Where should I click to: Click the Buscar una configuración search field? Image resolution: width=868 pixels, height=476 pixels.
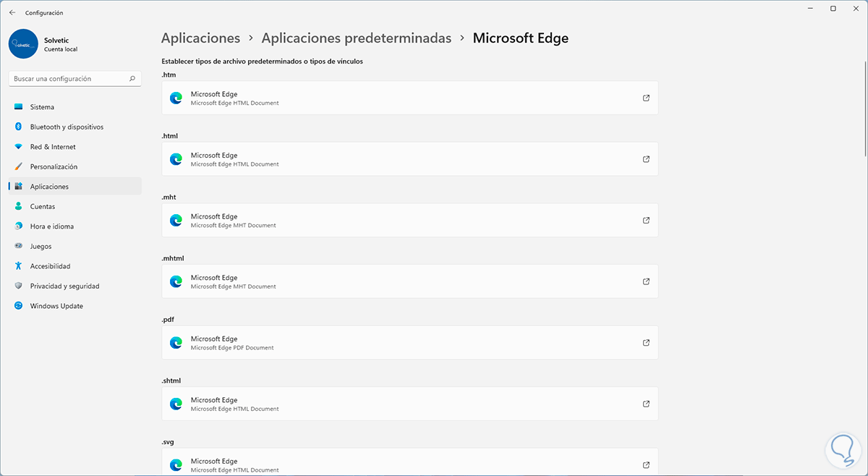[x=69, y=78]
